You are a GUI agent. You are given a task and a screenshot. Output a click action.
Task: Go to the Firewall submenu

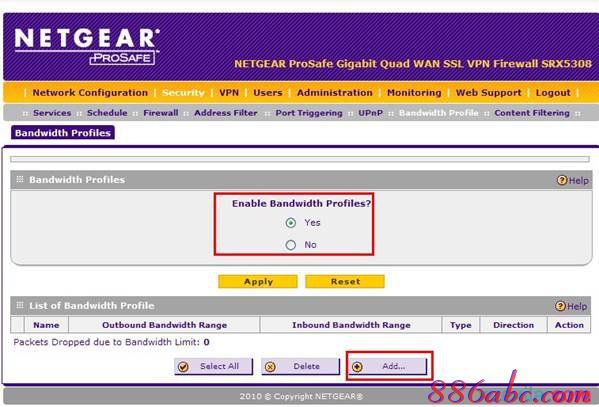coord(160,113)
